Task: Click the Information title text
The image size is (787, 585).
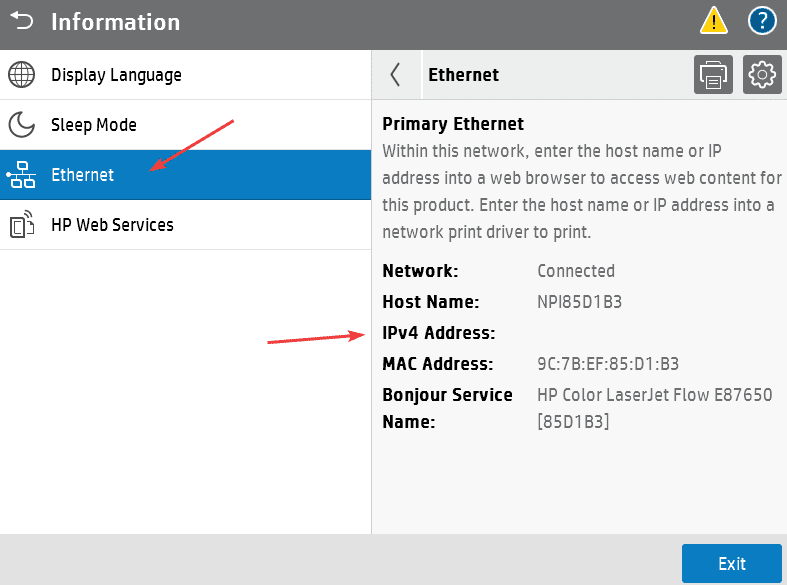Action: tap(116, 21)
